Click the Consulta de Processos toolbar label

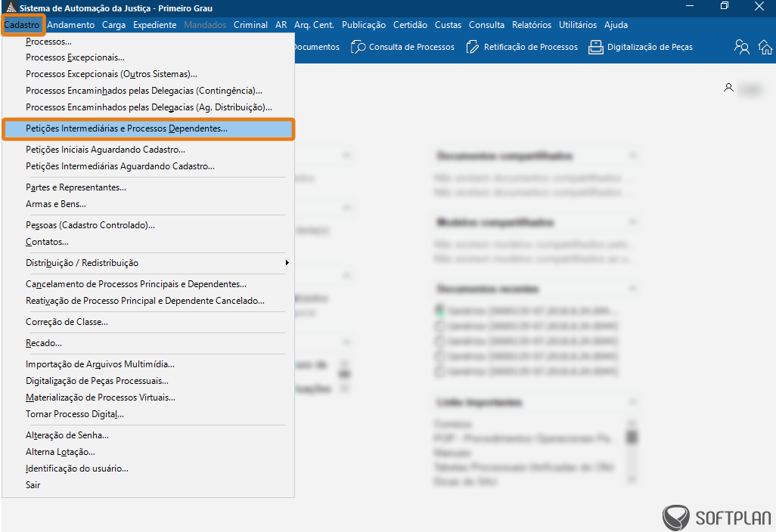[411, 47]
